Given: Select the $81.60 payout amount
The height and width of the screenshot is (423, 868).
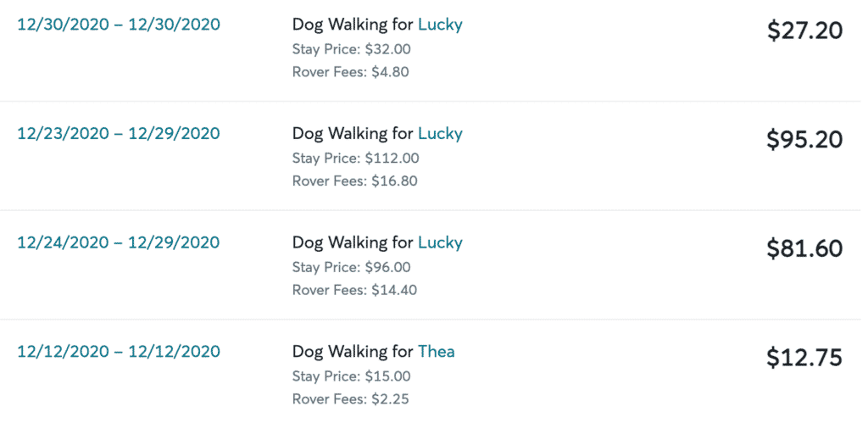Looking at the screenshot, I should coord(805,248).
